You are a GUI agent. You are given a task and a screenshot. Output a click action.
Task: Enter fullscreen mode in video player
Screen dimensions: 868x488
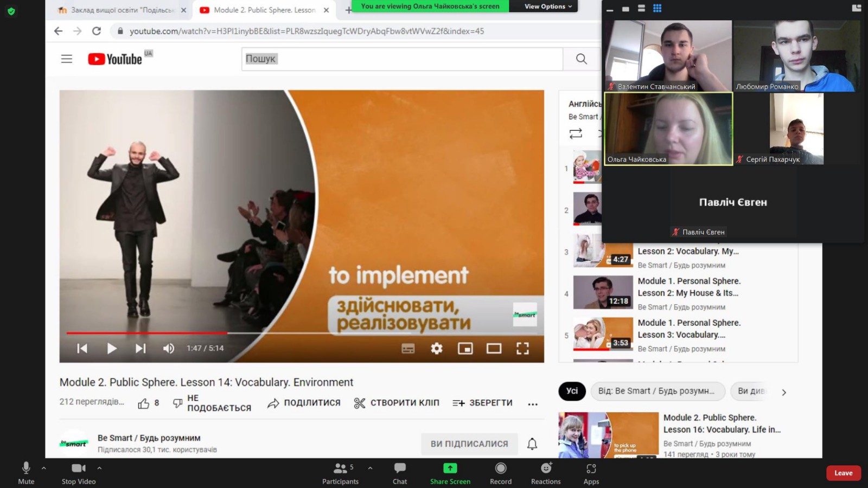522,348
